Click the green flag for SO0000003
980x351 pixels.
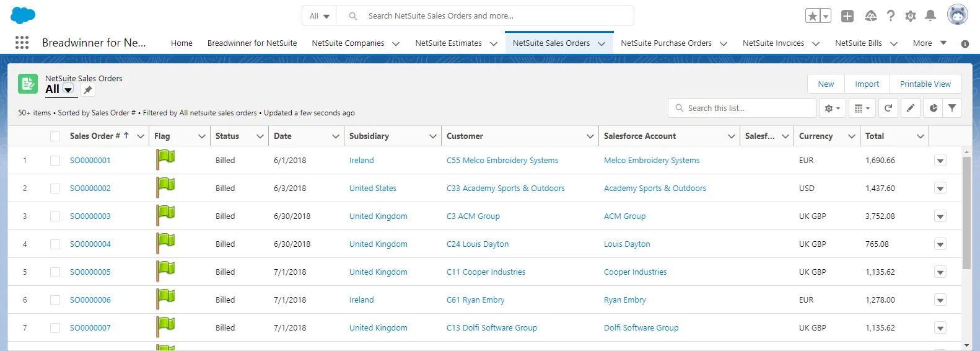click(165, 216)
